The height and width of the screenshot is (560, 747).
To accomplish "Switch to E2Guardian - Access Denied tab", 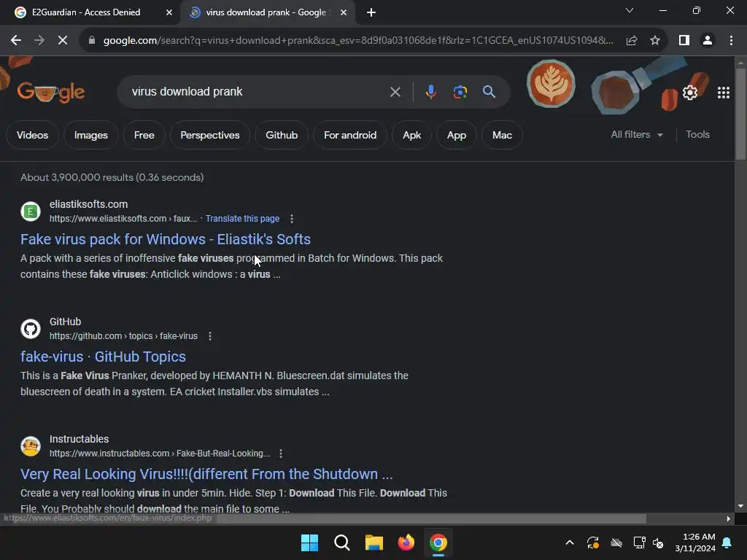I will [86, 12].
